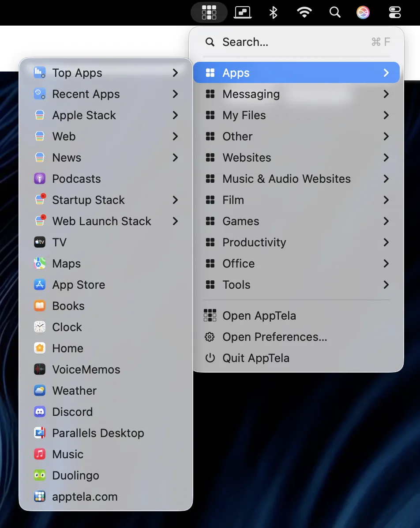Click the AppTela grid icon in menu bar
Viewport: 420px width, 528px height.
[x=209, y=12]
